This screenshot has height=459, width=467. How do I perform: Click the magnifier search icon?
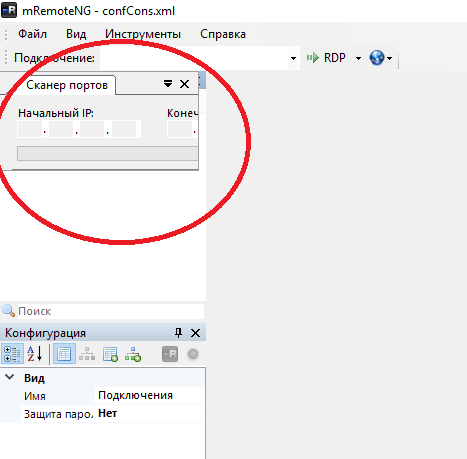coord(9,311)
